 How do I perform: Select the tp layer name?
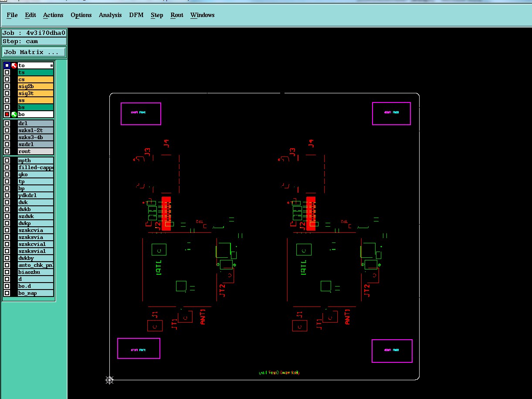[x=36, y=181]
